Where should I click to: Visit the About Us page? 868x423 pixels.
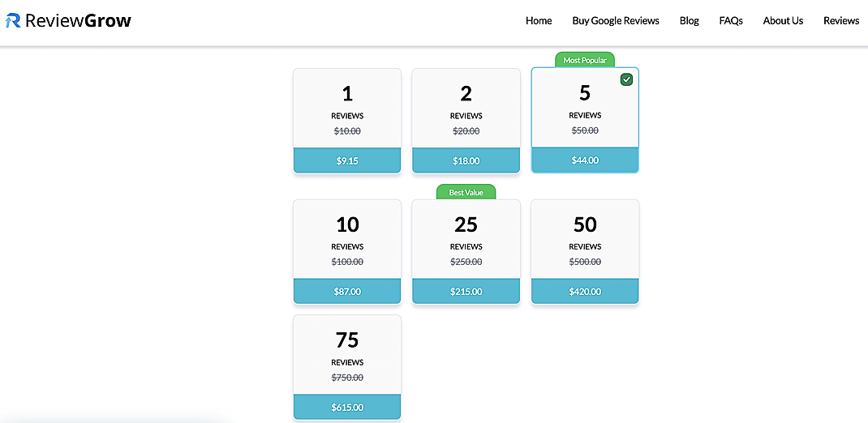(783, 21)
